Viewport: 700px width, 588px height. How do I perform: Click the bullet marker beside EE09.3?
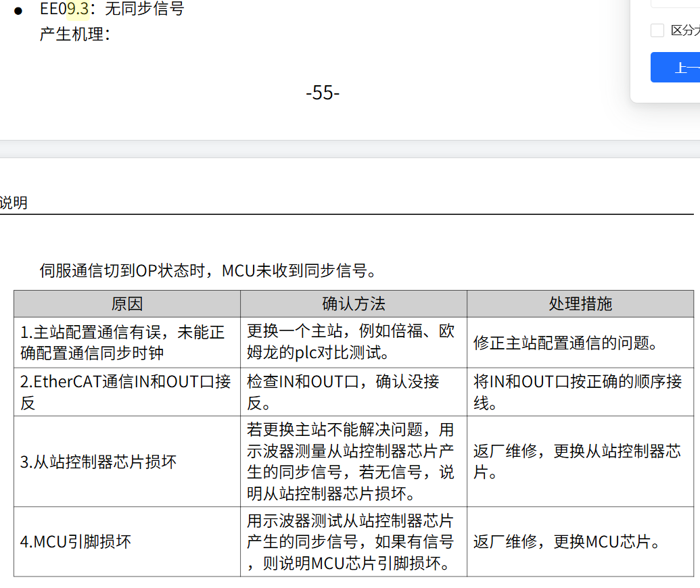point(18,9)
